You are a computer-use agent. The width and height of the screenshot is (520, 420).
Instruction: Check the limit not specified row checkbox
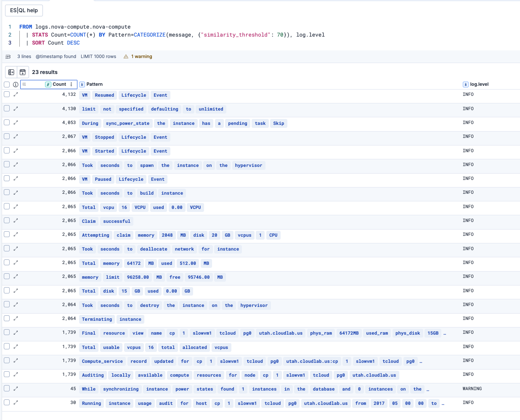[x=7, y=108]
